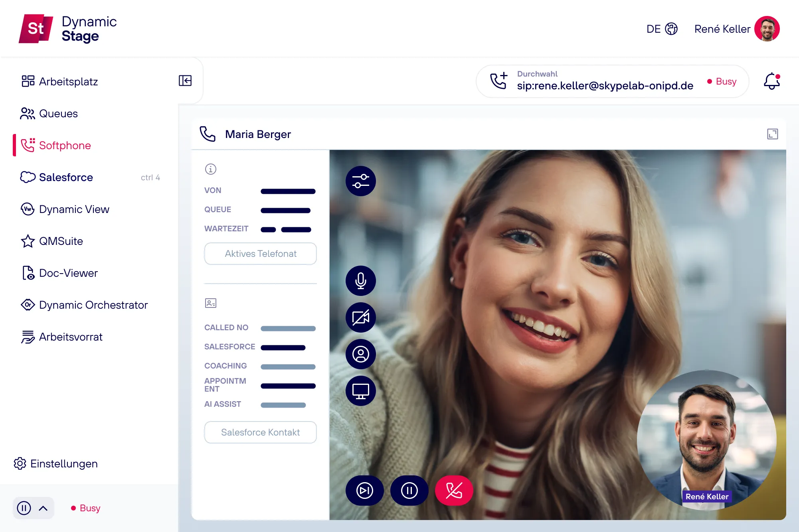Screen dimensions: 799x532
Task: Click the Maria Berger call title
Action: [258, 134]
